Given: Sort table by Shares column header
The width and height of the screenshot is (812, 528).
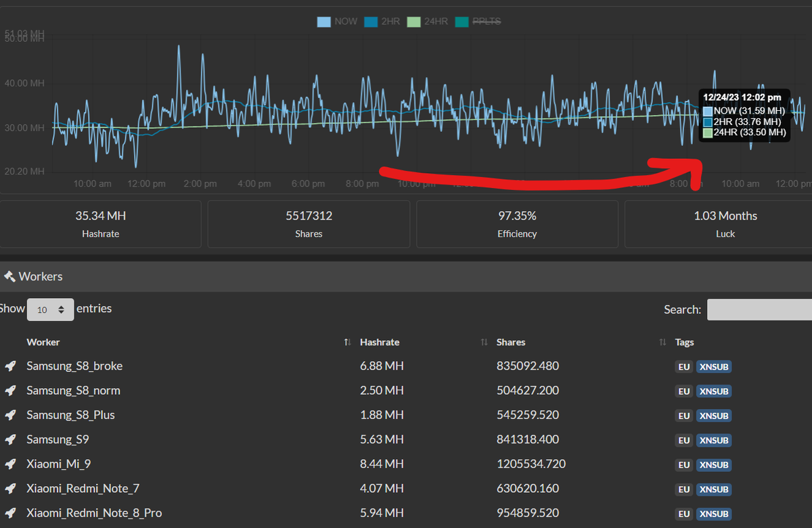Looking at the screenshot, I should coord(511,342).
